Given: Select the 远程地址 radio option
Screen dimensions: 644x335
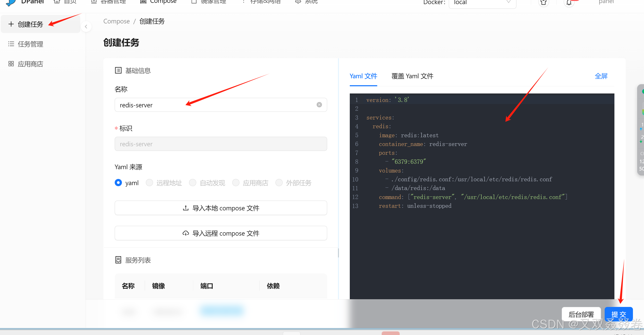Looking at the screenshot, I should [x=149, y=183].
